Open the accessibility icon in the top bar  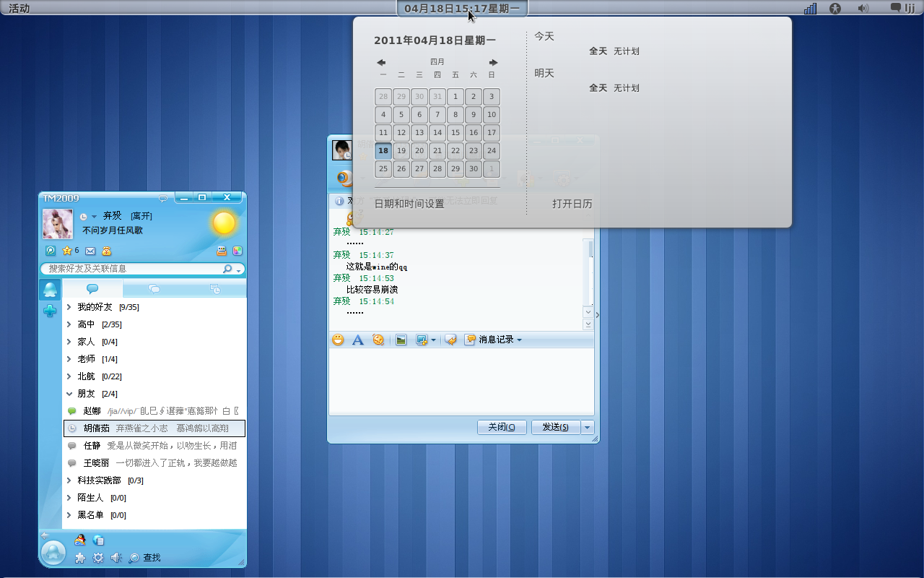point(836,9)
